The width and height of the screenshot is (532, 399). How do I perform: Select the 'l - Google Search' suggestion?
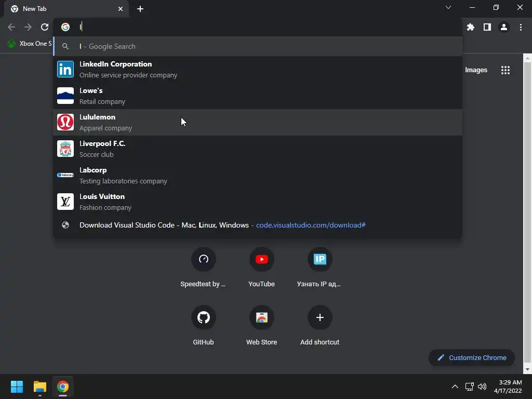click(258, 46)
